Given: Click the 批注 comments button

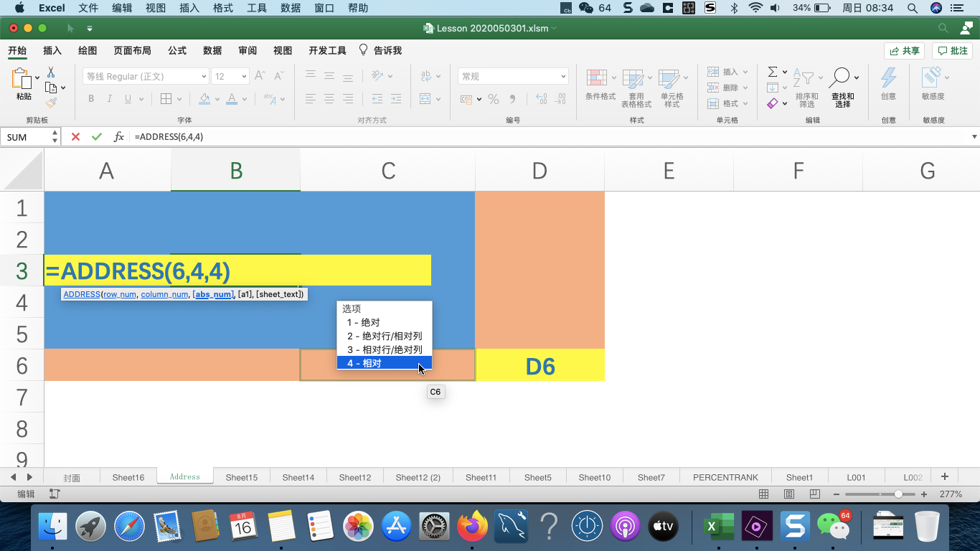Looking at the screenshot, I should [953, 51].
